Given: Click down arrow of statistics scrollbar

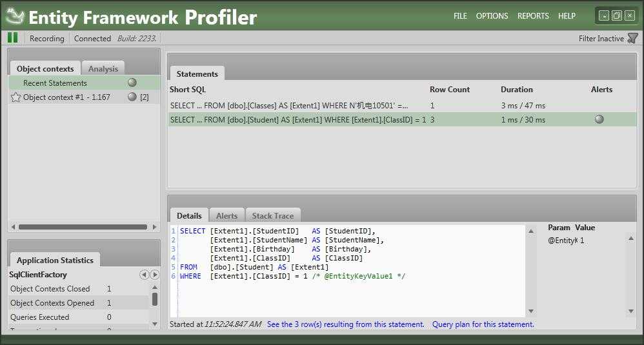Looking at the screenshot, I should click(154, 324).
